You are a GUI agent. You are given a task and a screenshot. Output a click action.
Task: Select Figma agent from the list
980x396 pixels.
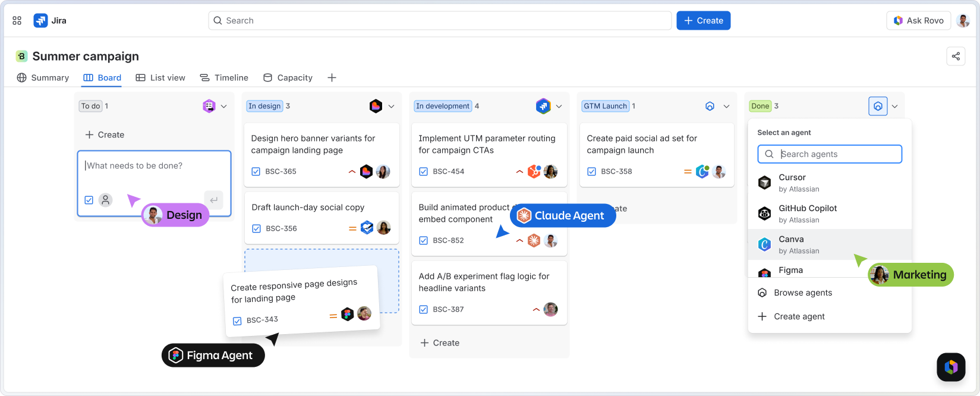830,269
